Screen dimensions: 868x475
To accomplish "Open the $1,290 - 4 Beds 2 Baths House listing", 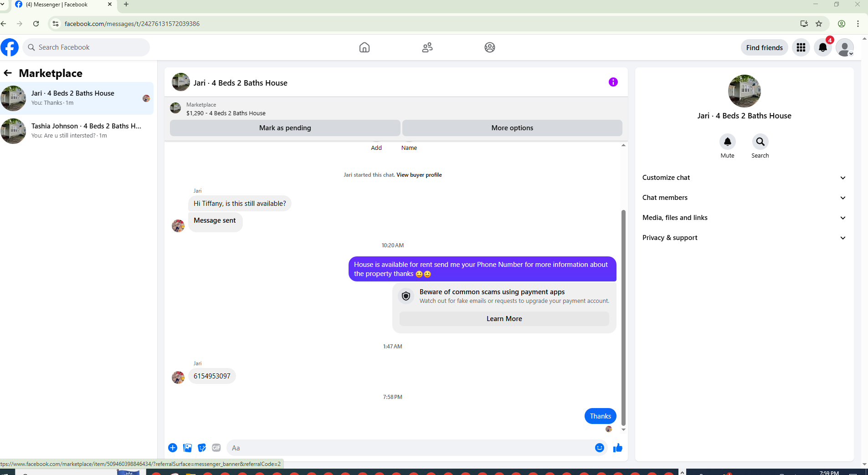I will point(226,113).
